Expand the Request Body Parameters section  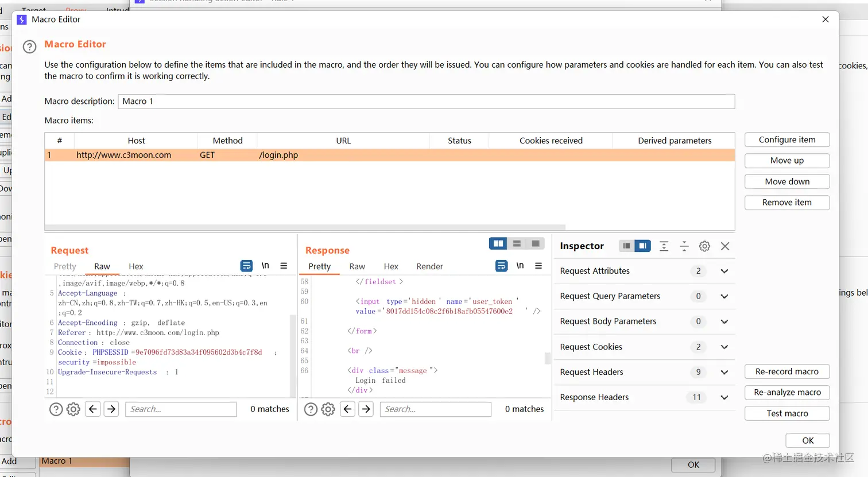coord(724,322)
